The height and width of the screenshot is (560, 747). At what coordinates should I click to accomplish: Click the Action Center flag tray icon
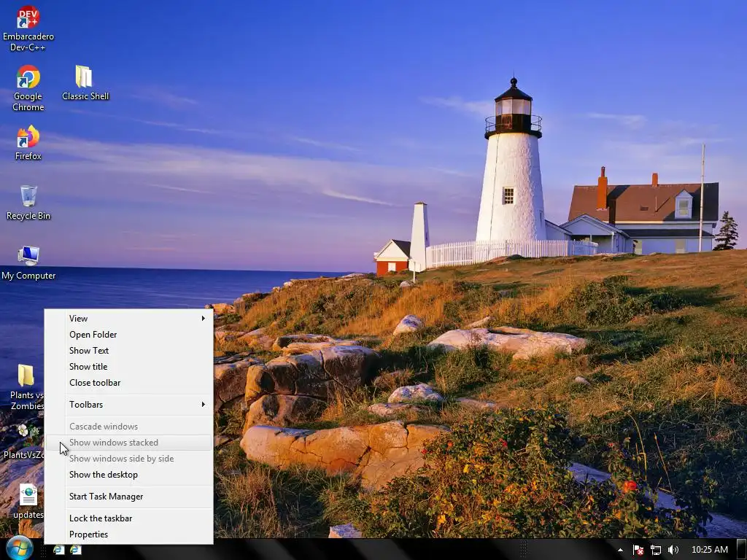638,550
